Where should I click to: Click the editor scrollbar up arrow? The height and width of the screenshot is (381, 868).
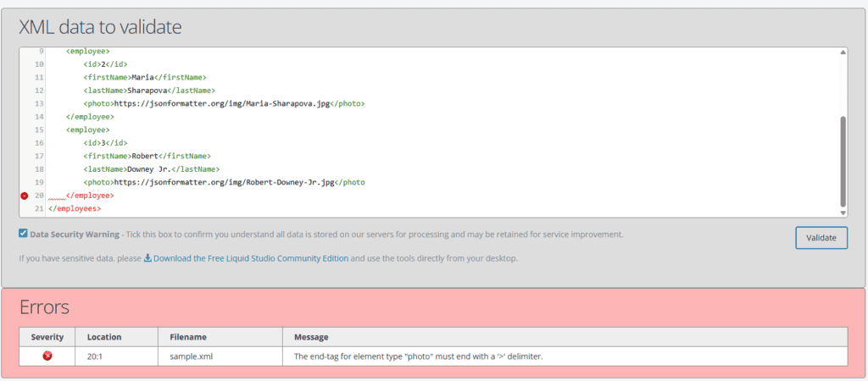click(x=843, y=52)
